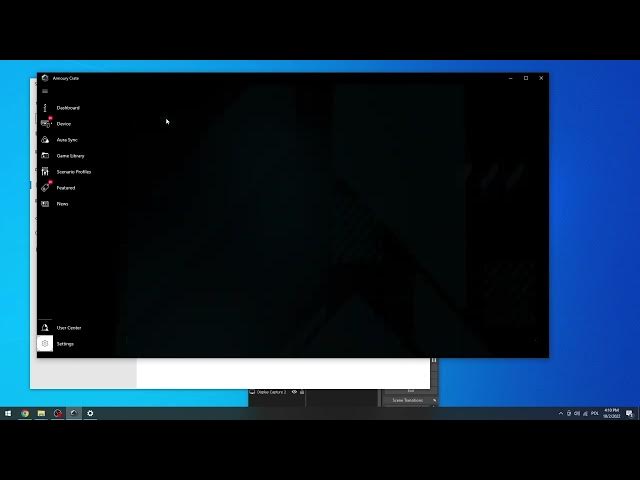
Task: Maximize the Armoury Crate window
Action: coord(526,78)
